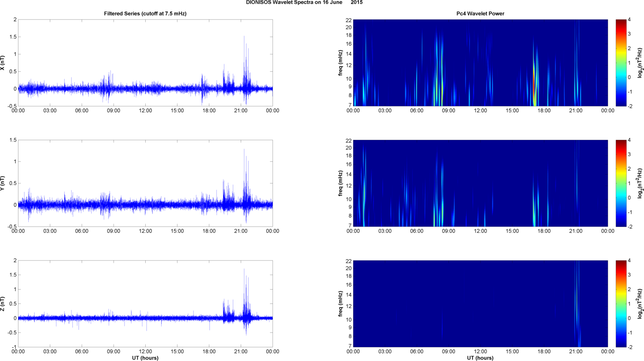Click the colorbar beside the bottom spectrogram
The image size is (644, 361).
[x=621, y=304]
